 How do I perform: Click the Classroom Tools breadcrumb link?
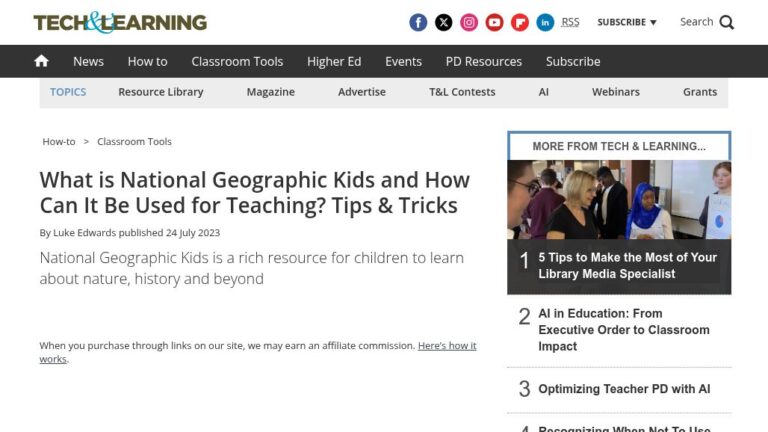coord(134,142)
